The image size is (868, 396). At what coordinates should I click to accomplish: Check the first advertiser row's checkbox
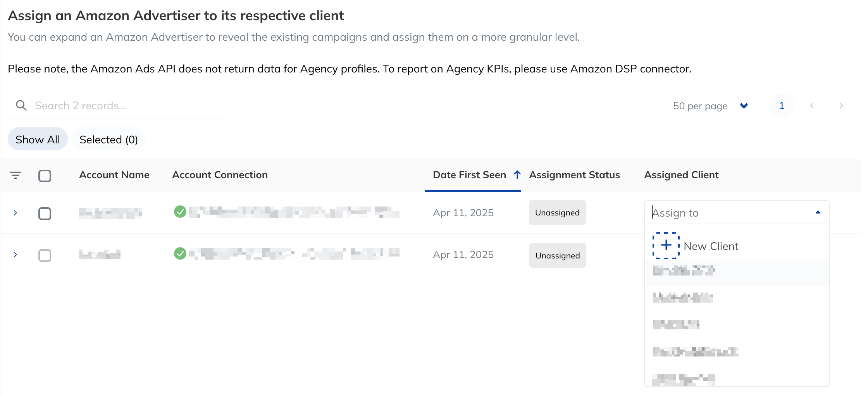pyautogui.click(x=45, y=213)
